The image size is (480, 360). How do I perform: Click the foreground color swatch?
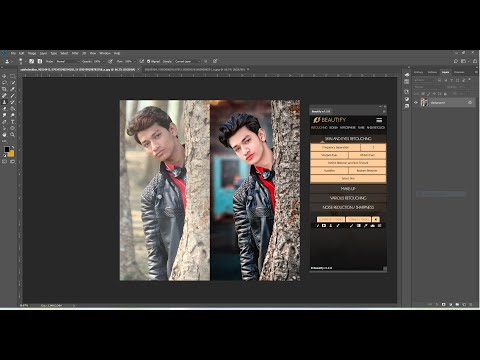[6, 149]
